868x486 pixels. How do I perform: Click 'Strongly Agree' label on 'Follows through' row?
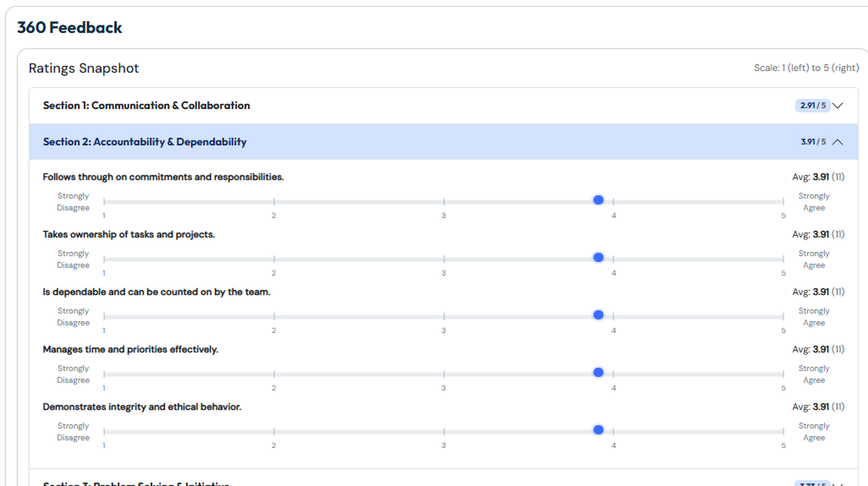(x=814, y=202)
